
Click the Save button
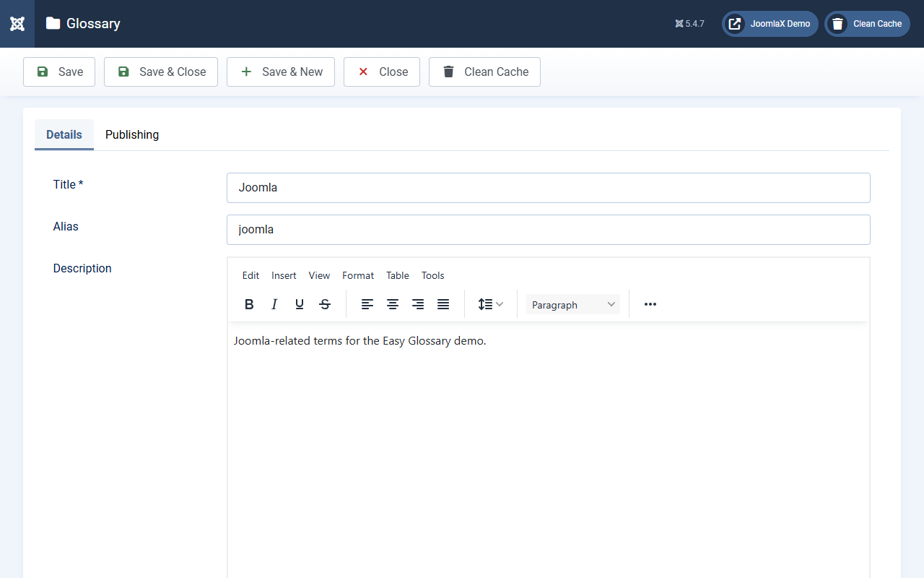coord(59,72)
